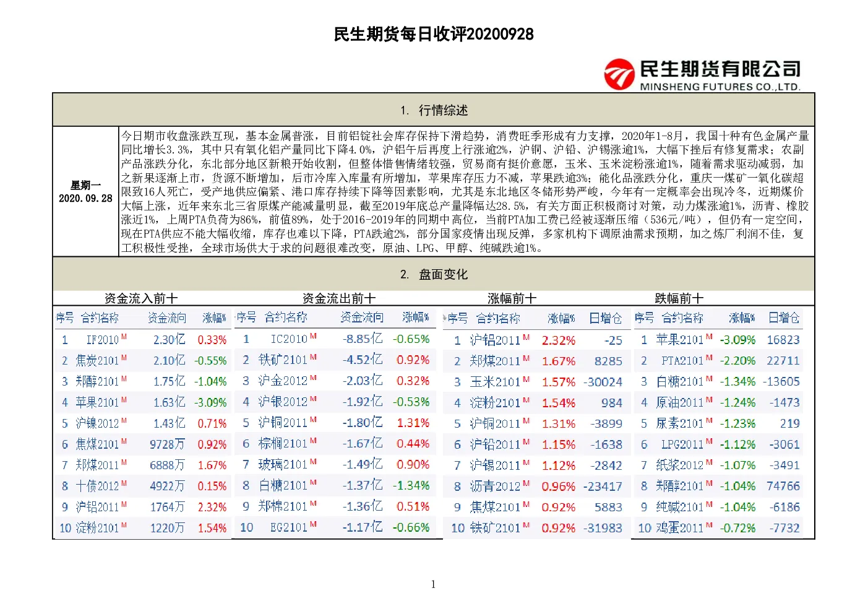This screenshot has width=868, height=614.
Task: Select the 资金流出前十 table title
Action: tap(338, 298)
